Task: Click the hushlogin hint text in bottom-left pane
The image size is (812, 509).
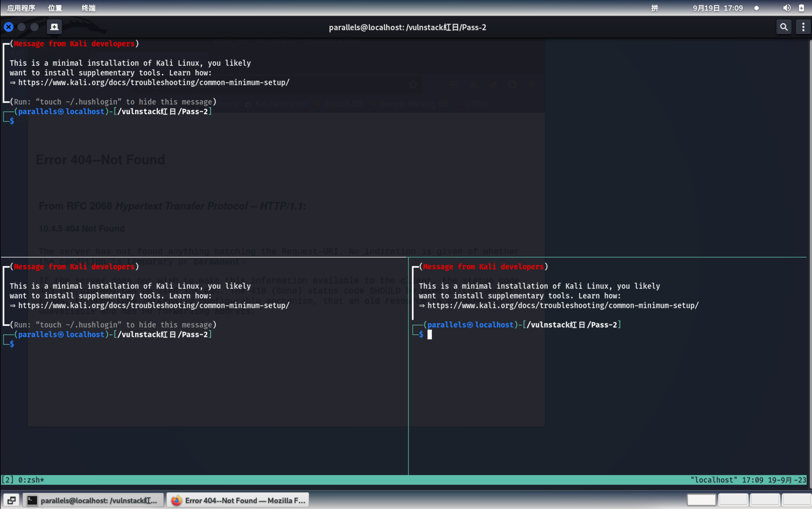Action: pos(113,325)
